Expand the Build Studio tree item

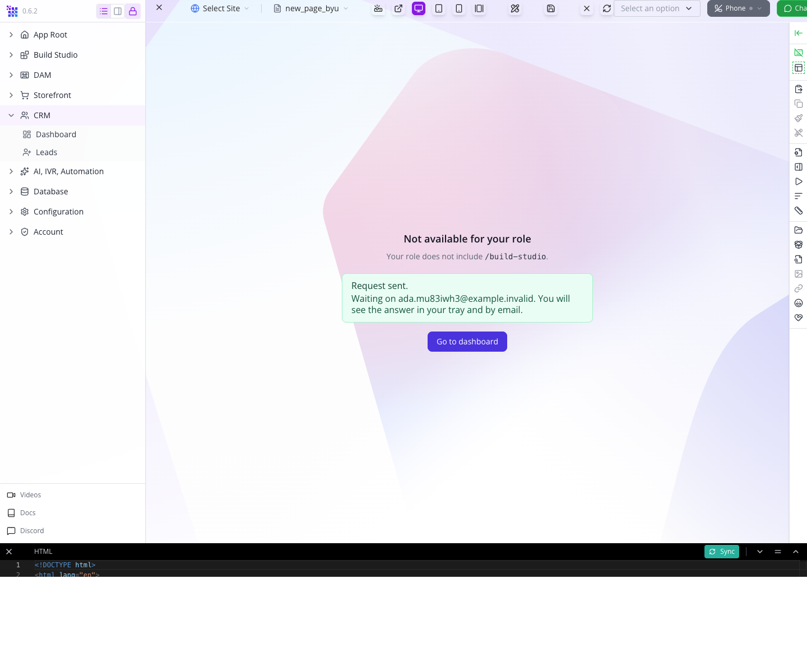click(11, 55)
